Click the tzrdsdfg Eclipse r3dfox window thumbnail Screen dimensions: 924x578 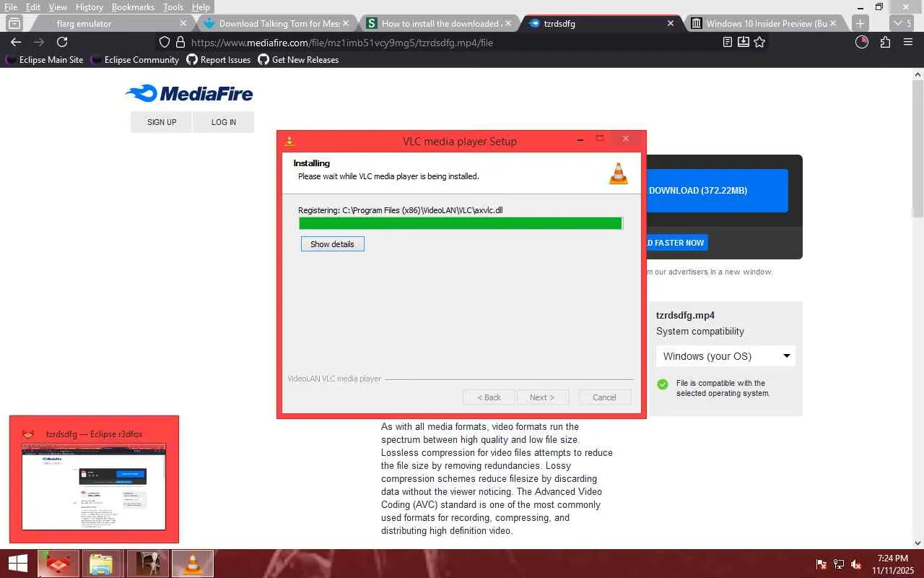(x=94, y=486)
